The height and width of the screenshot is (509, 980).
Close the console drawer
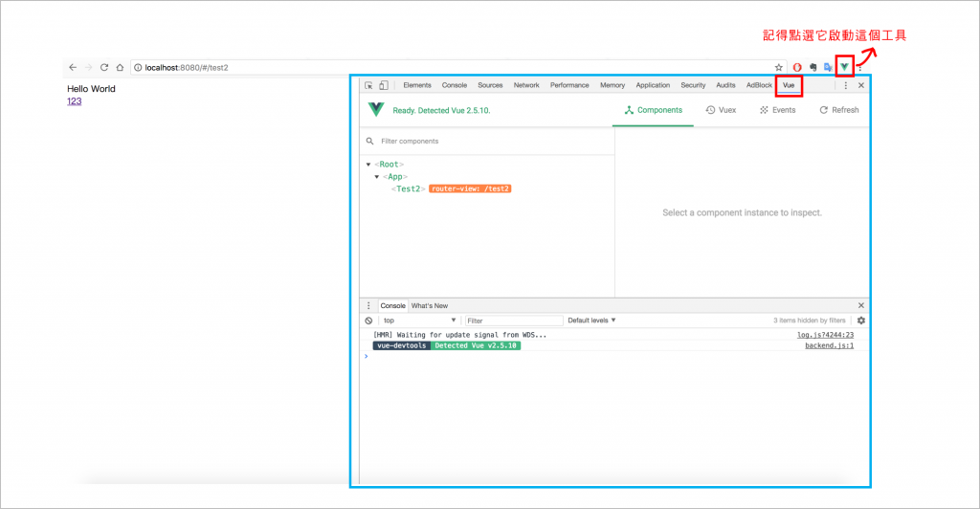tap(861, 305)
